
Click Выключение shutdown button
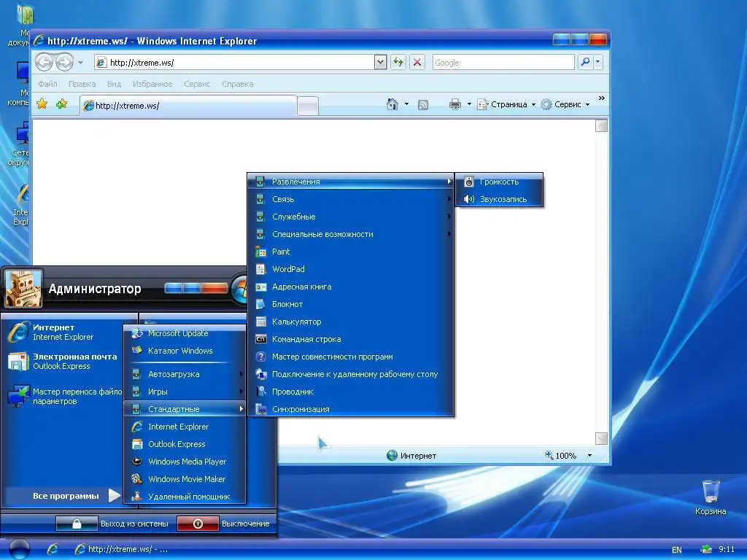[x=223, y=524]
